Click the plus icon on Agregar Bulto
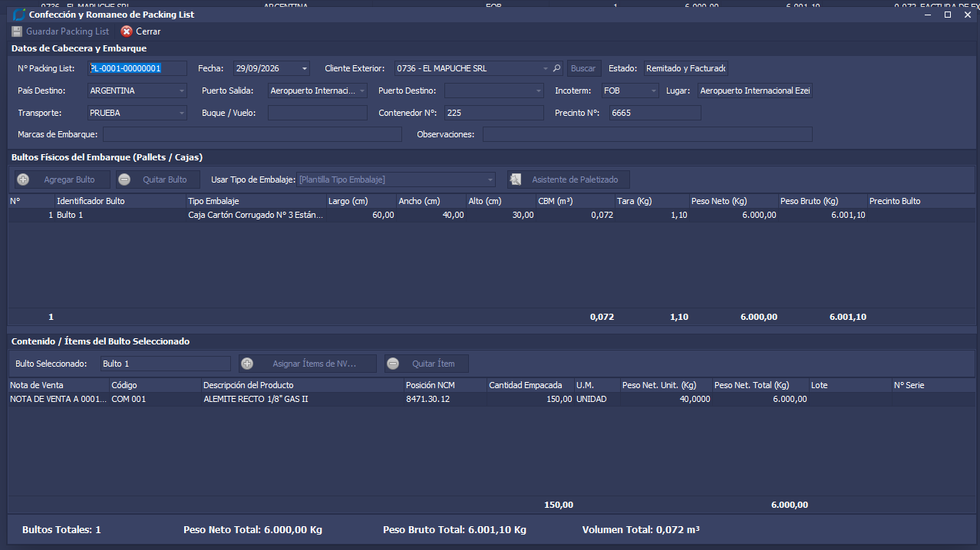 click(23, 179)
